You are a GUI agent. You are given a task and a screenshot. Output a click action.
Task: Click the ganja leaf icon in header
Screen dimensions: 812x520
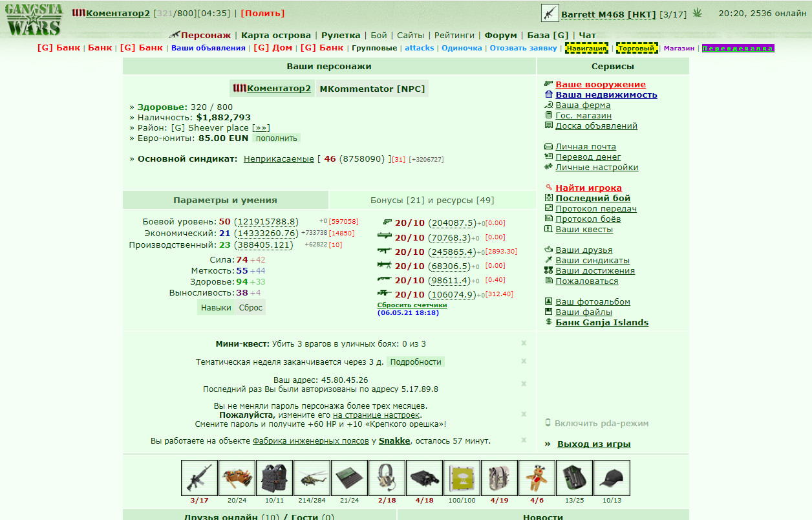[697, 13]
